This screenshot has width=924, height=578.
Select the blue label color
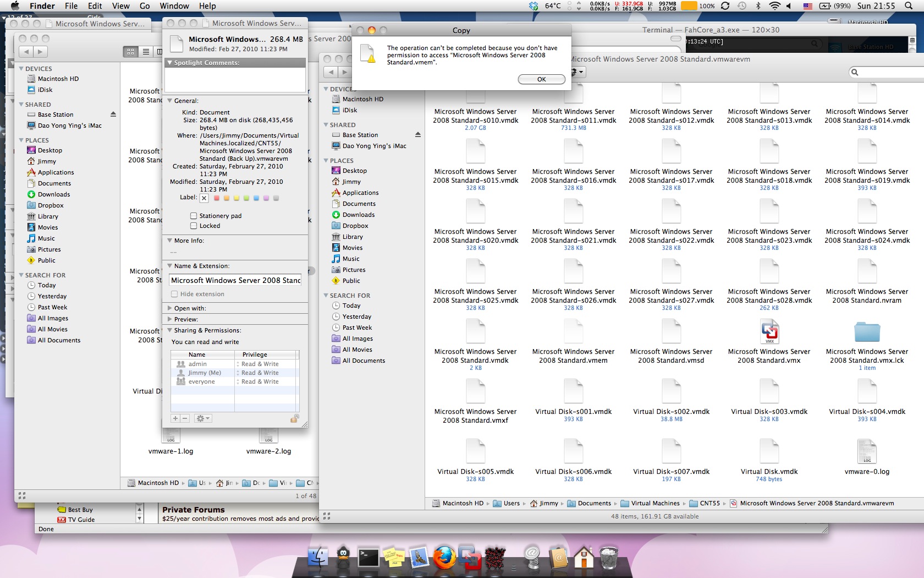click(x=256, y=198)
